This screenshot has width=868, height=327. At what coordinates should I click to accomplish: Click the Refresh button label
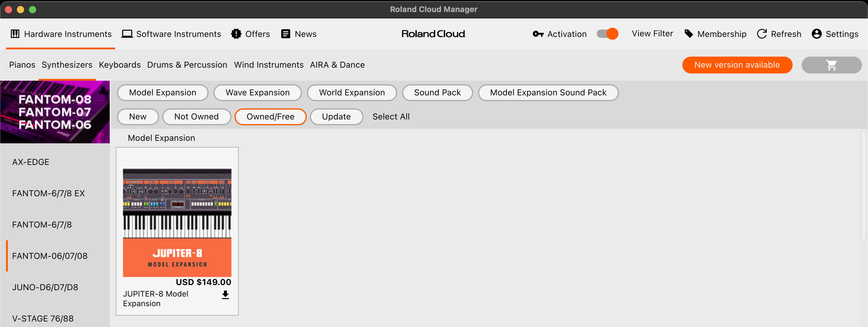[x=786, y=34]
